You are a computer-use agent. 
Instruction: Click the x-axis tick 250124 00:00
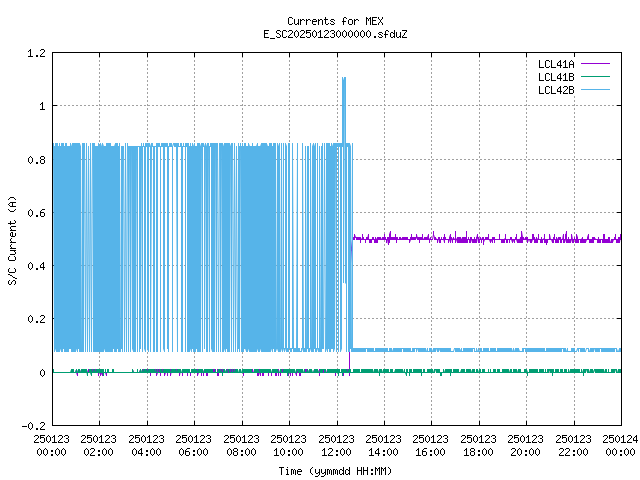click(x=620, y=445)
